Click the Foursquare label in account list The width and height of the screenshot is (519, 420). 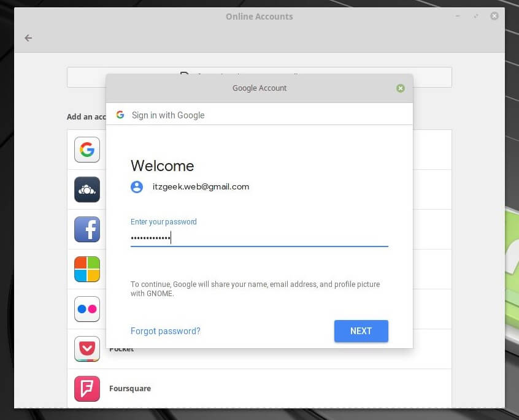[130, 389]
